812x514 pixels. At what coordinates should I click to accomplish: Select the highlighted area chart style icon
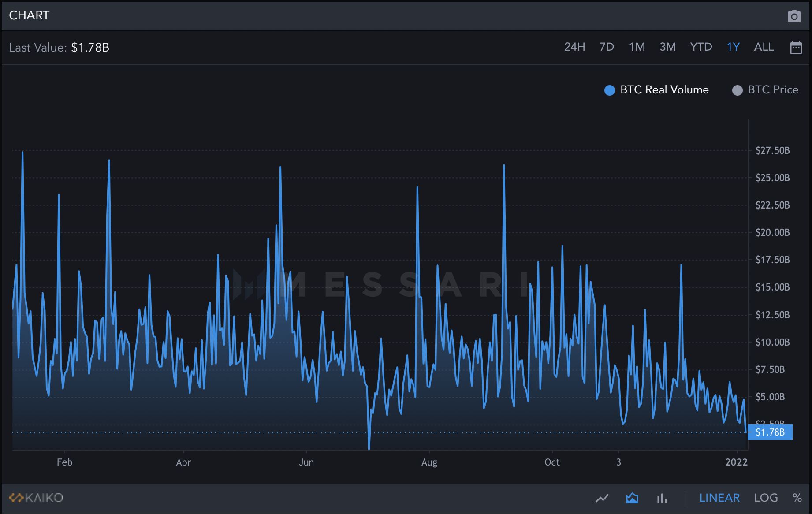click(633, 498)
